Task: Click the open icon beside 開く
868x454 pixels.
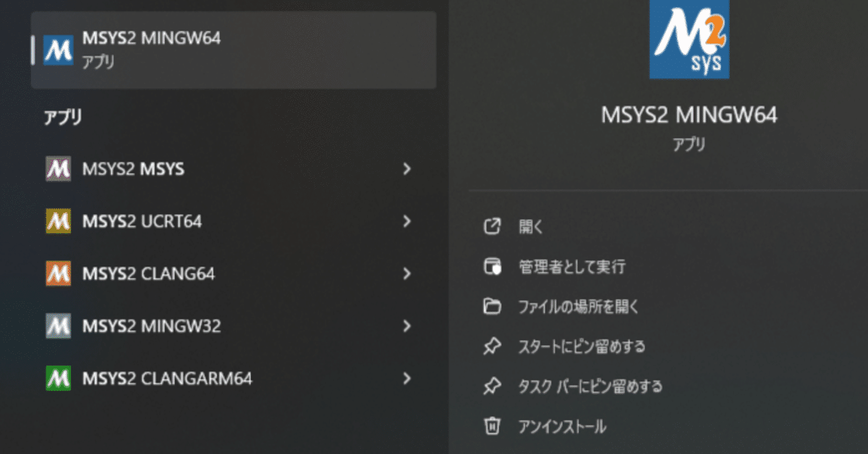Action: pos(493,227)
